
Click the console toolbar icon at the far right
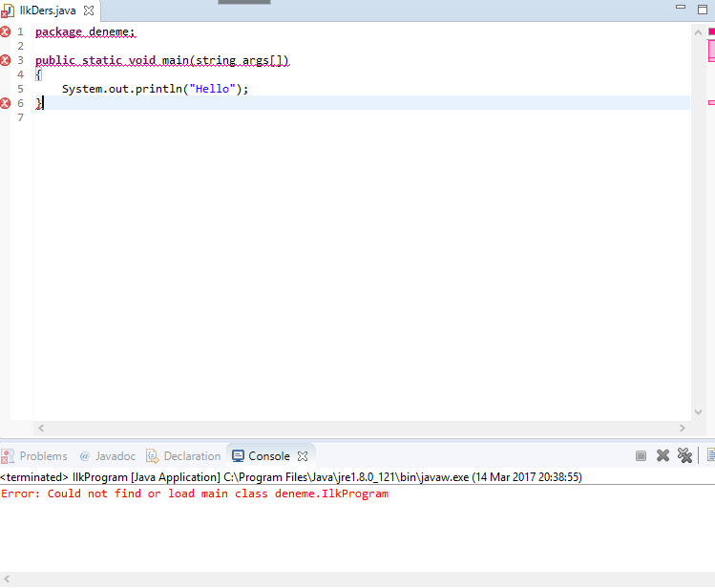point(711,456)
